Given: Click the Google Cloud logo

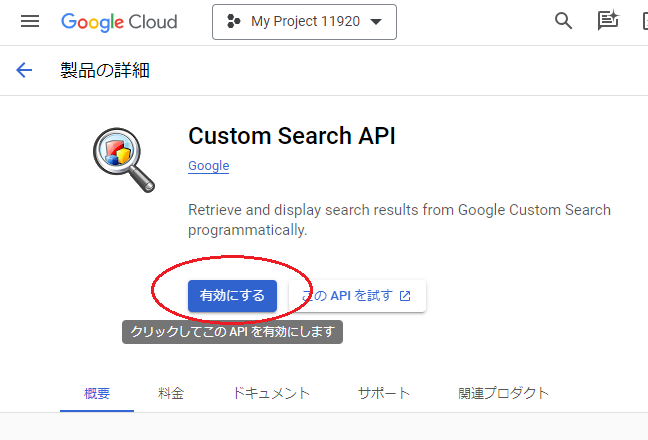Looking at the screenshot, I should point(119,22).
